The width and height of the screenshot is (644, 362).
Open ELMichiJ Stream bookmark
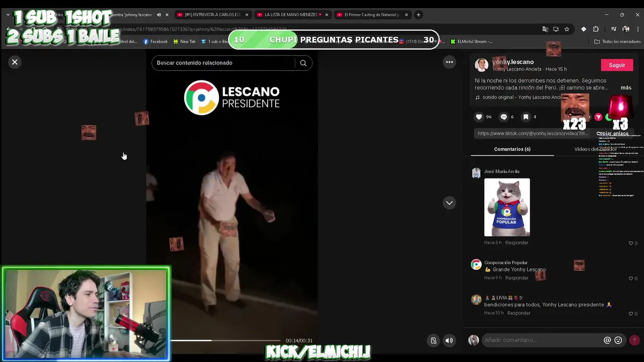471,41
